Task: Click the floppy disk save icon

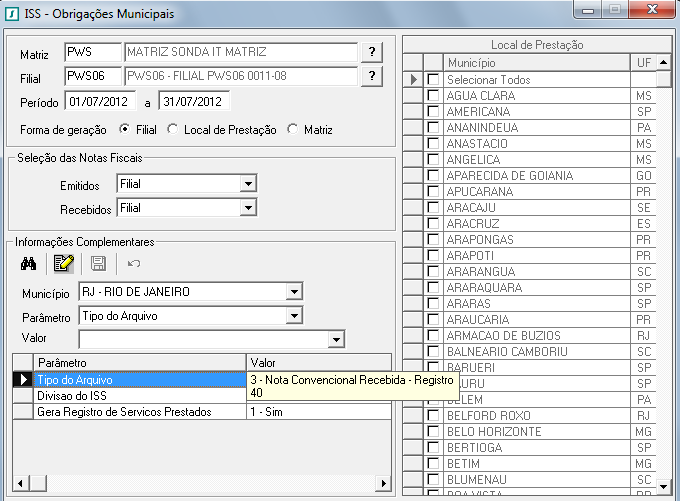Action: click(x=98, y=264)
